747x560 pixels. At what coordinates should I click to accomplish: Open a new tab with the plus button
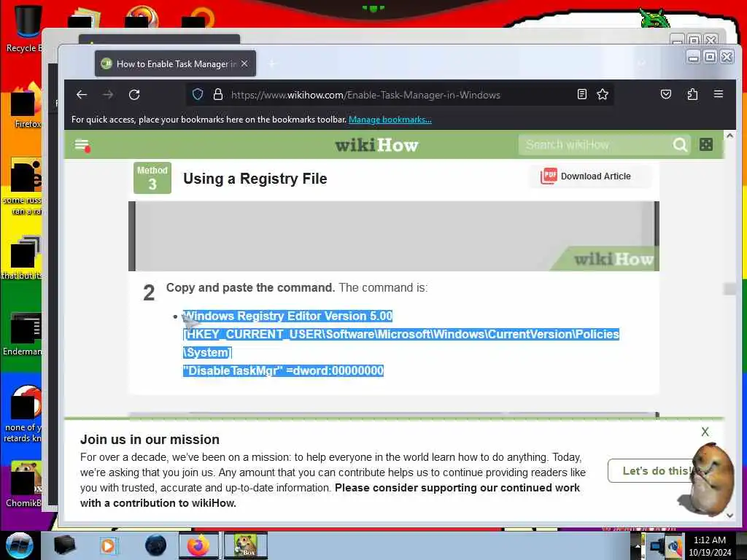pos(272,63)
